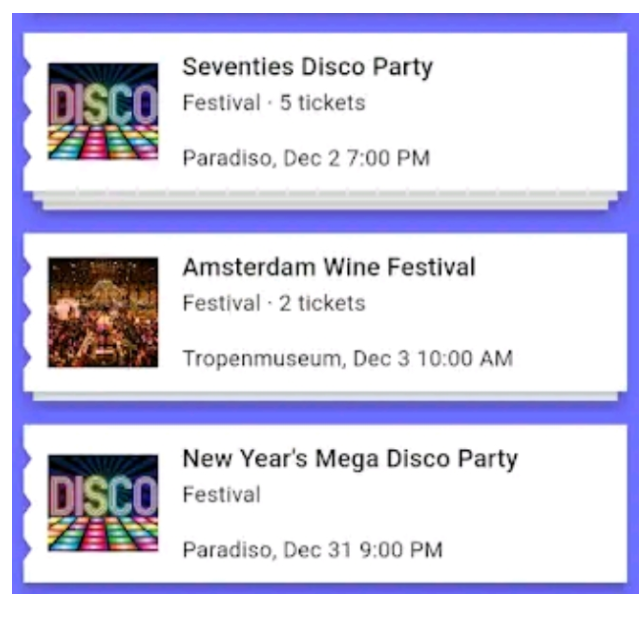Click the Festival label under New Year's Mega Disco

point(222,495)
